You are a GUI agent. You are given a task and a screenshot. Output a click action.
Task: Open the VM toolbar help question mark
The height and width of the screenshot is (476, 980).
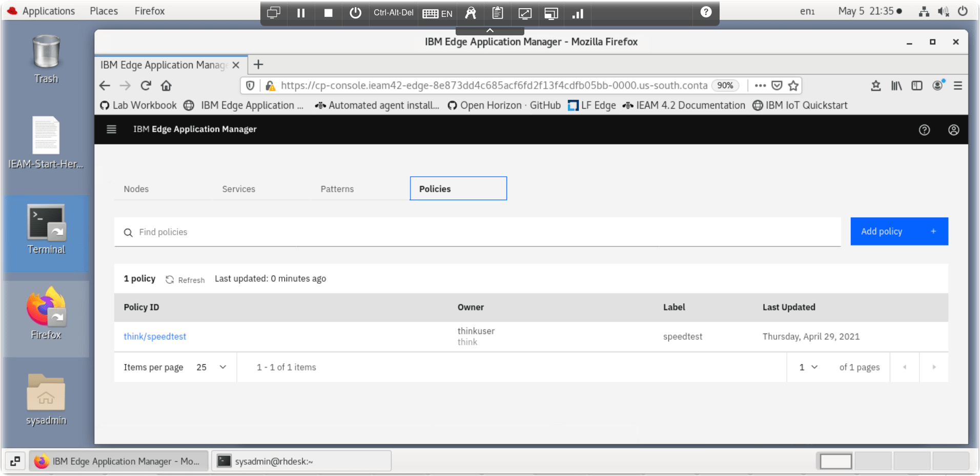coord(706,12)
